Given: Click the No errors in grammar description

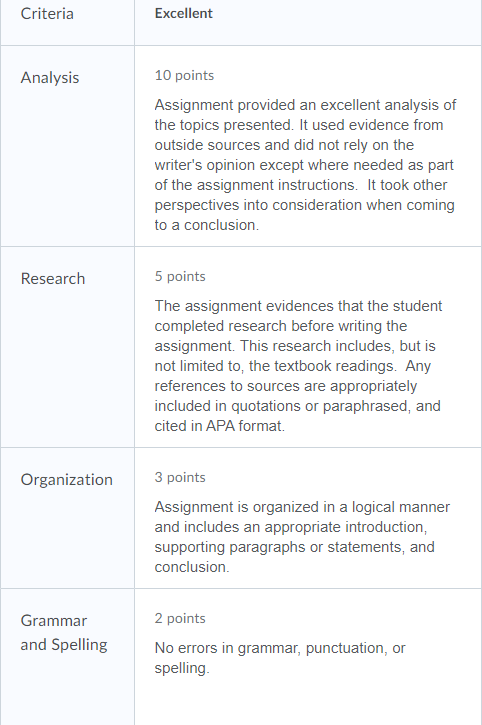Looking at the screenshot, I should (x=280, y=658).
